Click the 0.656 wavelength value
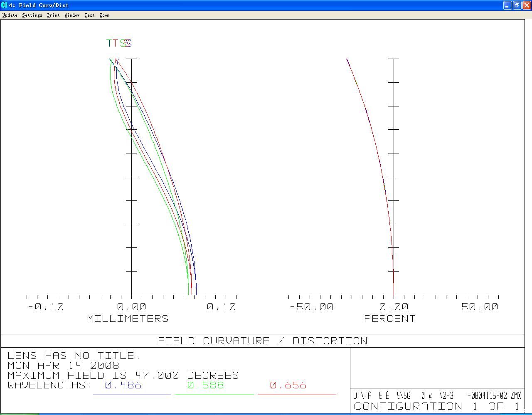Viewport: 532px width, 415px height. pos(288,385)
